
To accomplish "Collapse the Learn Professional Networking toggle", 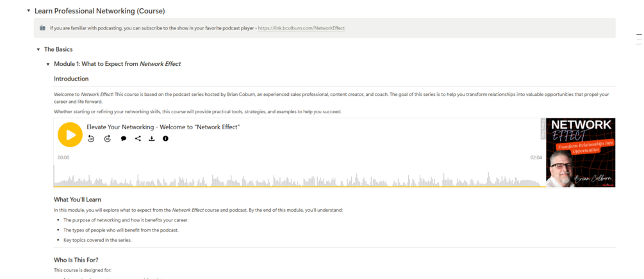I will 29,11.
